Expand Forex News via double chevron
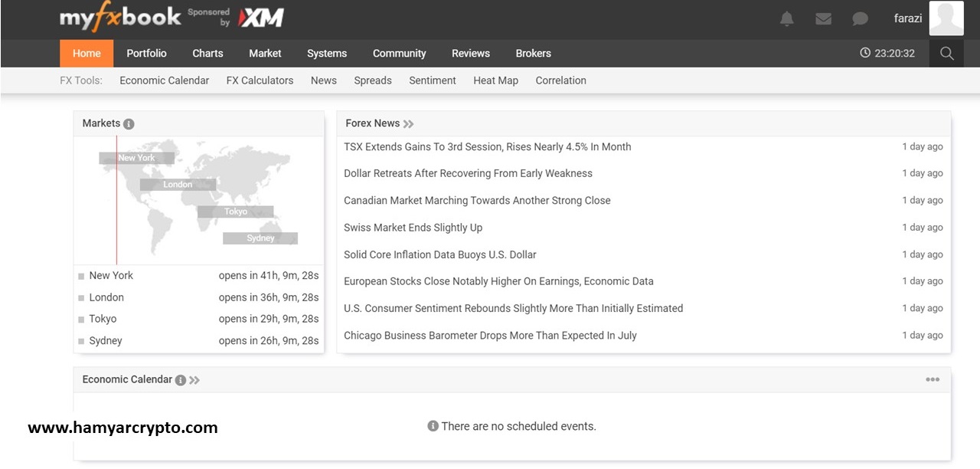This screenshot has width=980, height=469. pos(409,124)
